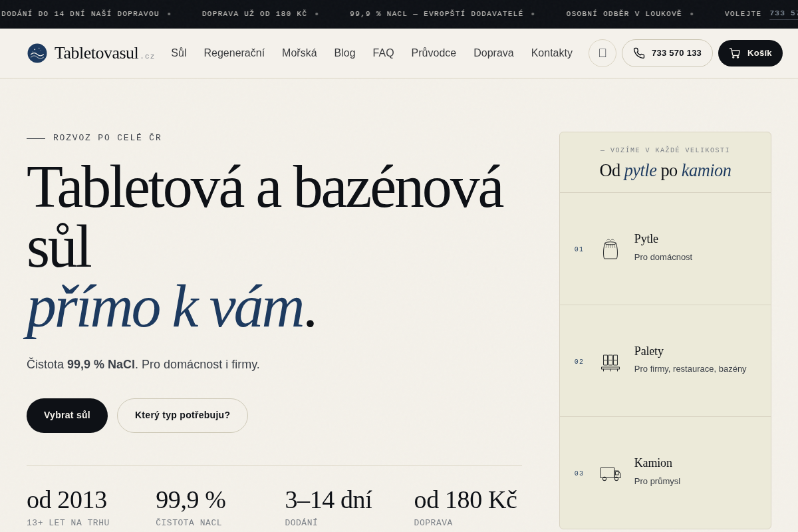This screenshot has height=532, width=798.
Task: Click the 'Rozvoz po celé ČR' label
Action: (x=108, y=138)
